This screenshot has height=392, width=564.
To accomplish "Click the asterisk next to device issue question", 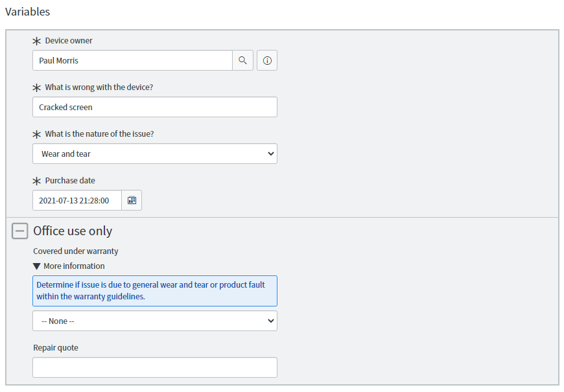I will click(x=37, y=87).
